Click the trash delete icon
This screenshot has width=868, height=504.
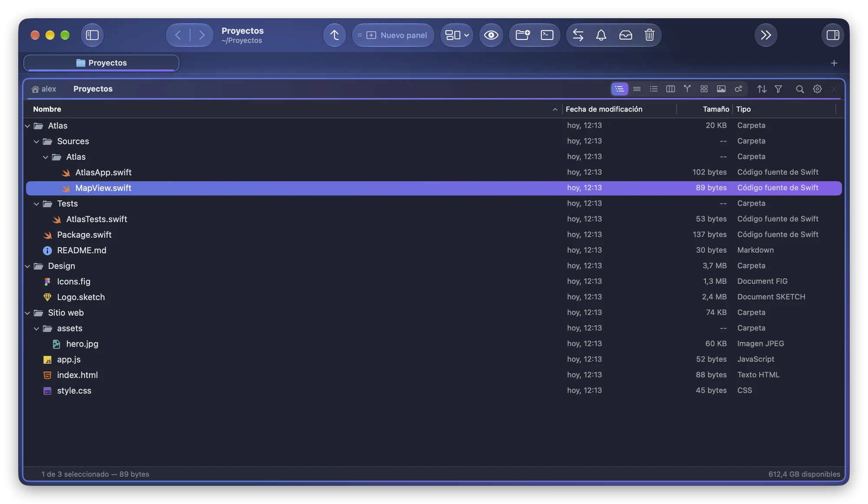649,35
